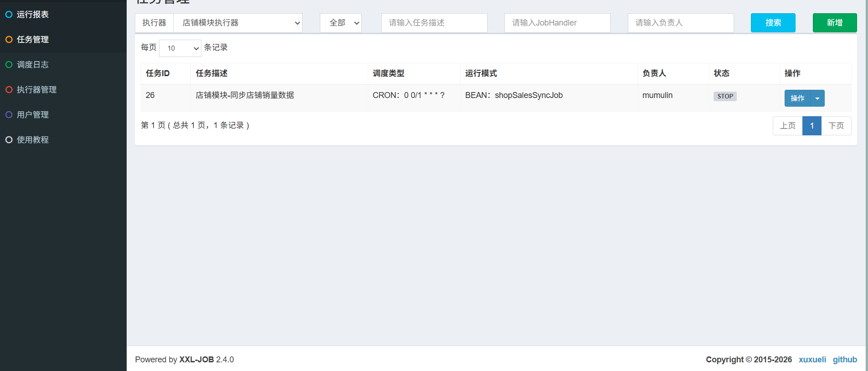
Task: Click the blue 操作 button in task row
Action: pyautogui.click(x=797, y=98)
